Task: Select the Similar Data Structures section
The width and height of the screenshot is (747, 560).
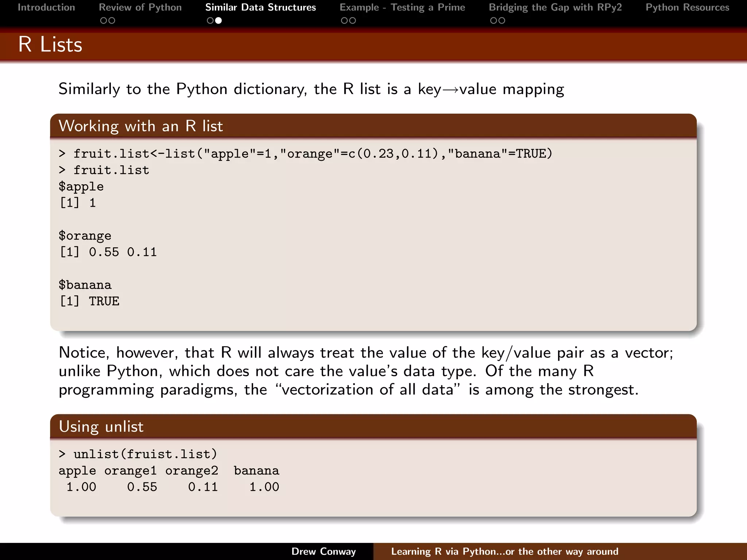Action: click(260, 7)
